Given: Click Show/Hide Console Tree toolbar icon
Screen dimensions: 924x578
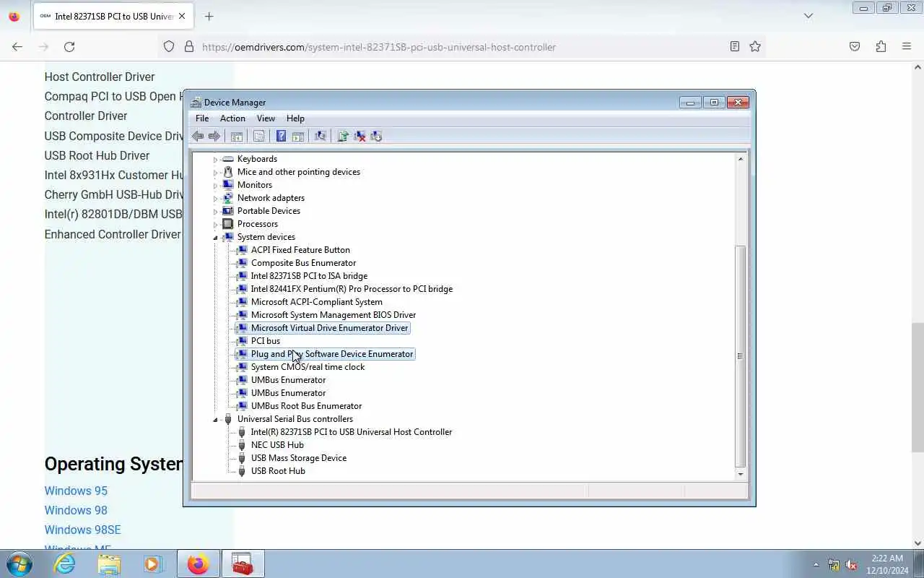Looking at the screenshot, I should point(236,136).
